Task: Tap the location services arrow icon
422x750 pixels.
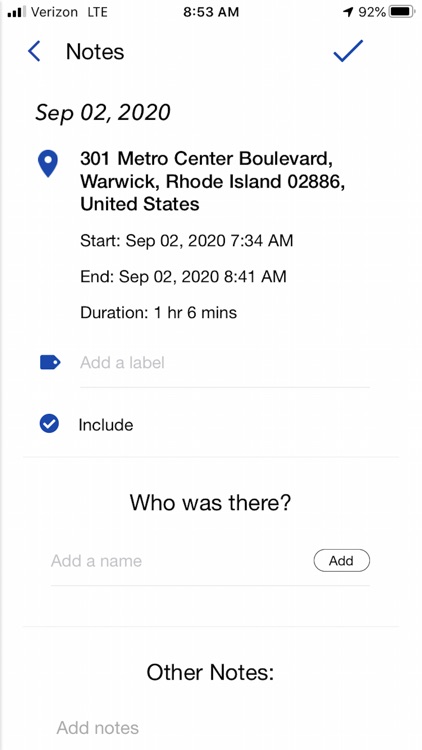Action: (x=348, y=12)
